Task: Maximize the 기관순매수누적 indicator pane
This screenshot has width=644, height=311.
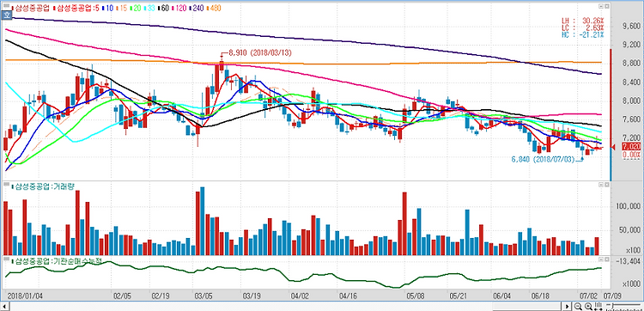Action: pos(606,259)
